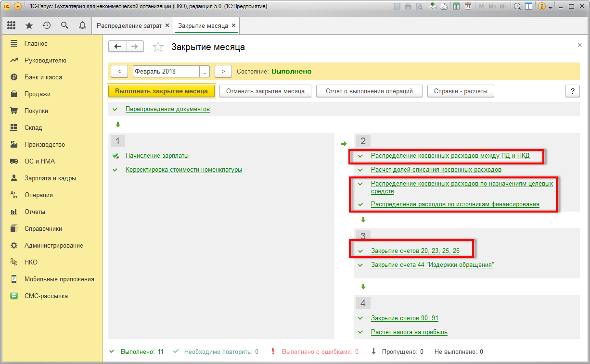
Task: Click the Search magnifier icon
Action: coord(64,25)
